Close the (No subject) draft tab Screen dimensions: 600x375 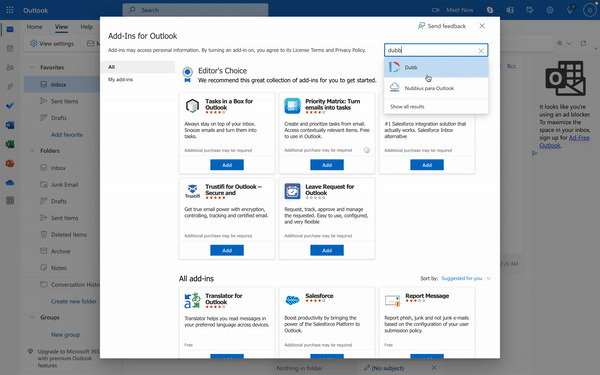pyautogui.click(x=434, y=368)
